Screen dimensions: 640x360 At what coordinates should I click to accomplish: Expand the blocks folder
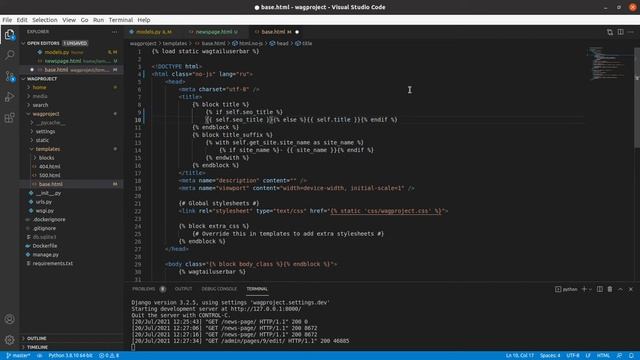tap(72, 158)
